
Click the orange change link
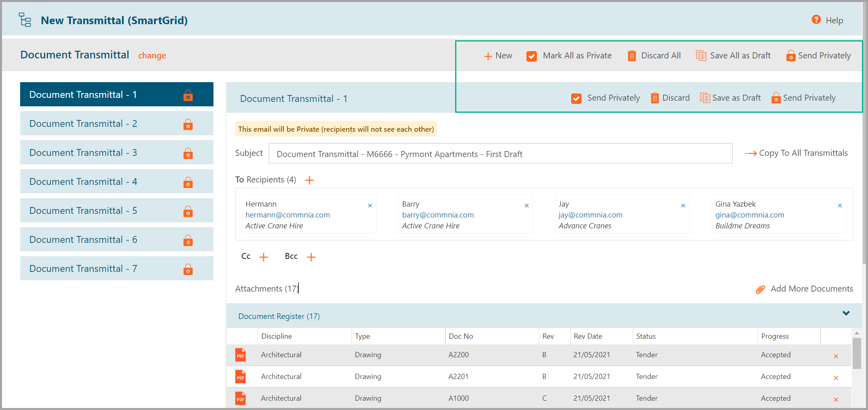click(x=152, y=56)
